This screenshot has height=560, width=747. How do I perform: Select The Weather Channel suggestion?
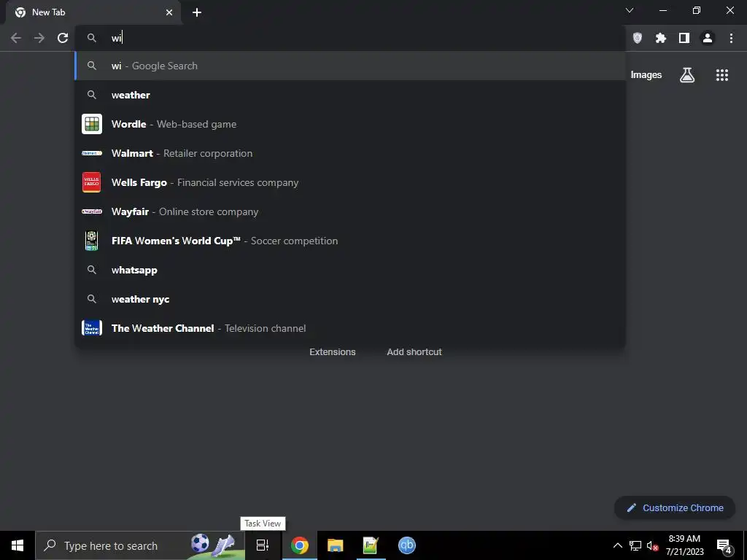click(350, 328)
